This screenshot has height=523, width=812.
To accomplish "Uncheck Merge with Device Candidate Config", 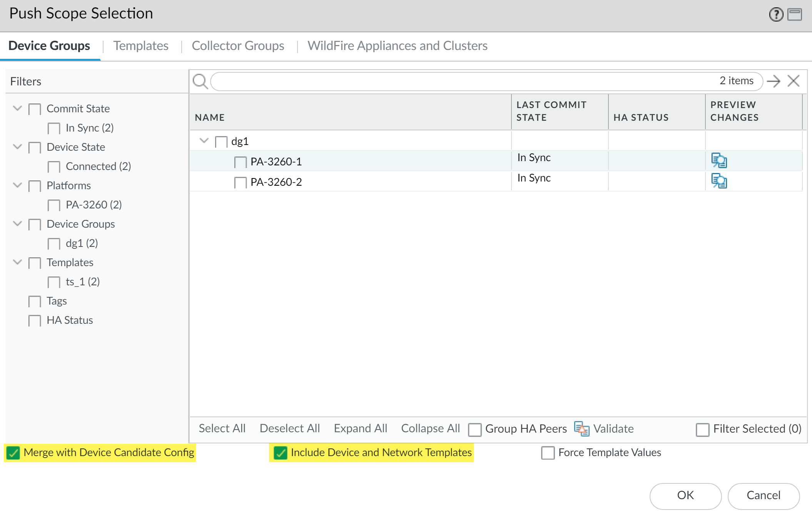I will point(13,453).
